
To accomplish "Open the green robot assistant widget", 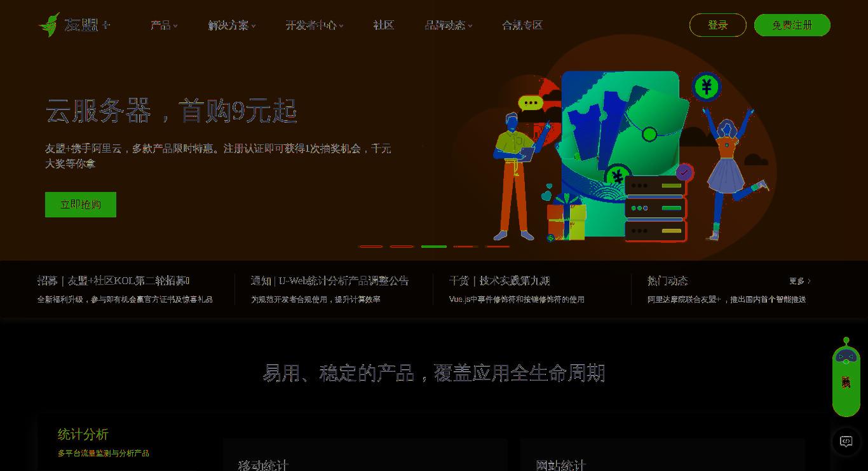I will point(846,377).
